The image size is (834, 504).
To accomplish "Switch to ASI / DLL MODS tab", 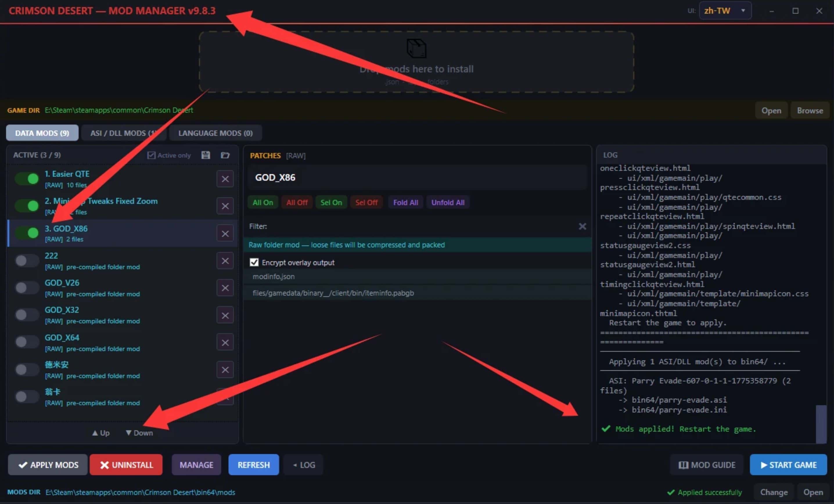I will point(123,133).
